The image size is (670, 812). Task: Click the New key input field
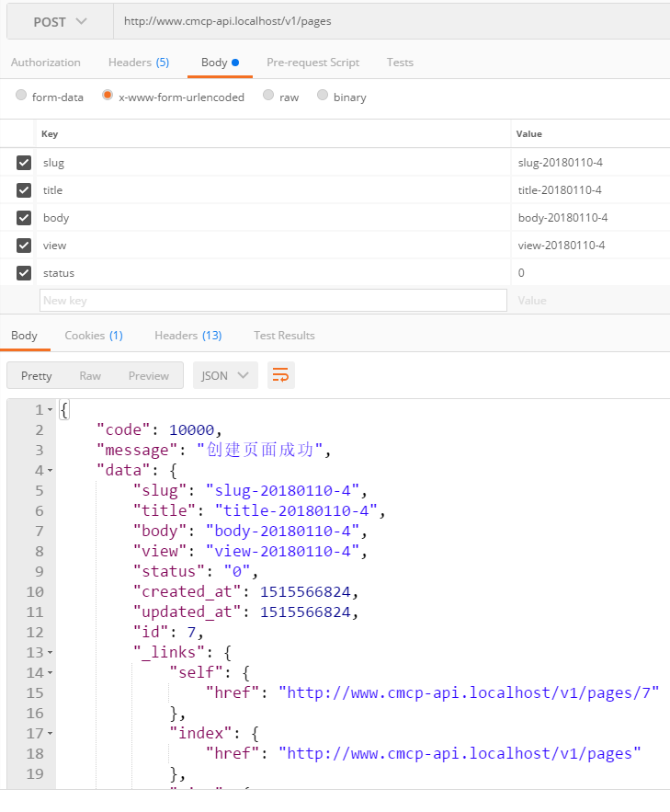(273, 301)
